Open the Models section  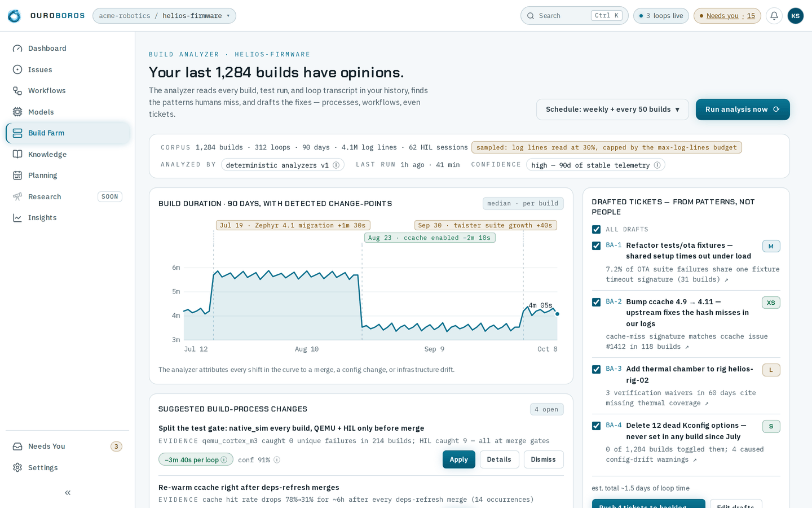click(x=68, y=112)
